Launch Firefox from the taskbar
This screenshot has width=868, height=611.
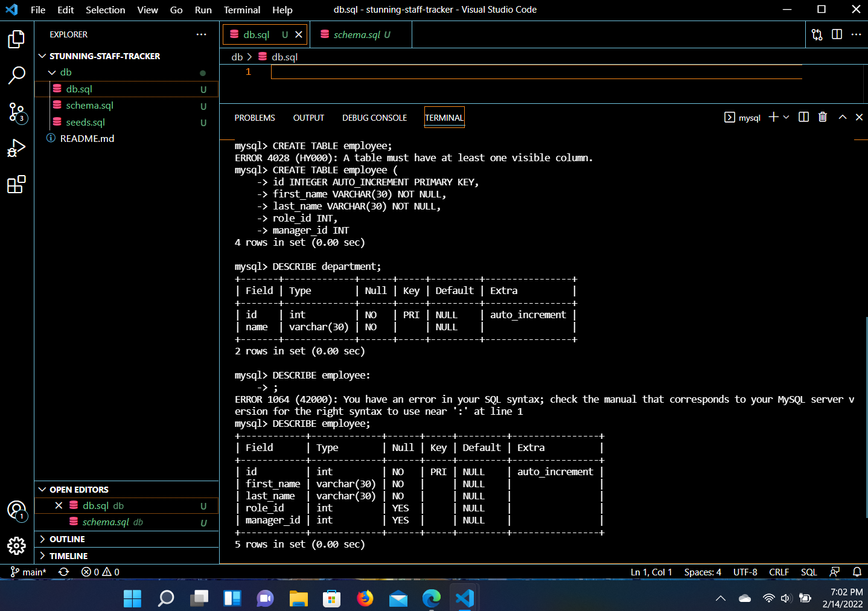coord(365,598)
